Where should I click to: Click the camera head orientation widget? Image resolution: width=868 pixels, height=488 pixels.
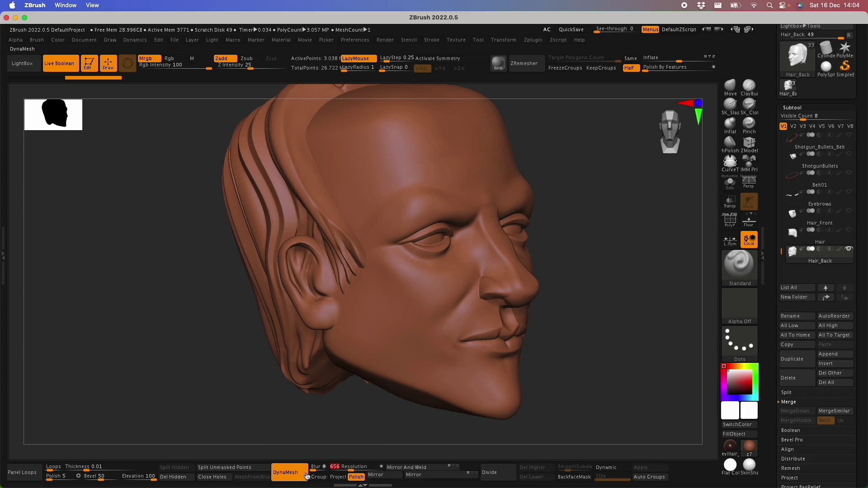[x=670, y=131]
